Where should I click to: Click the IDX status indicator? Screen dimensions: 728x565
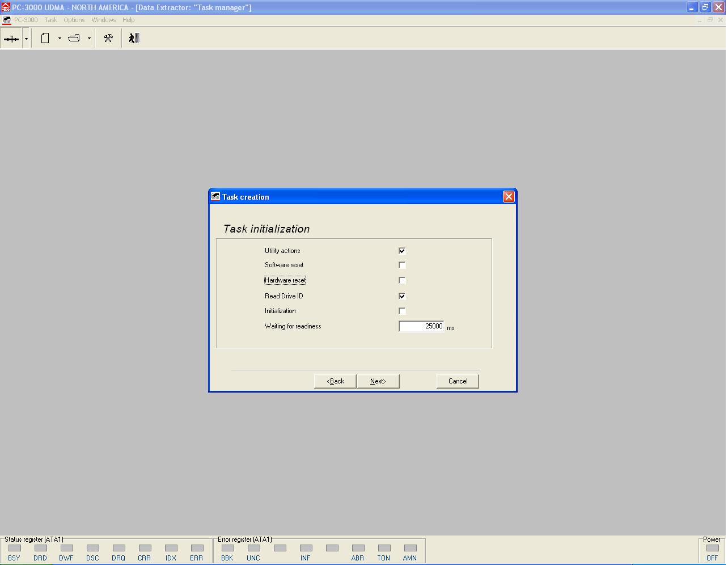tap(171, 548)
